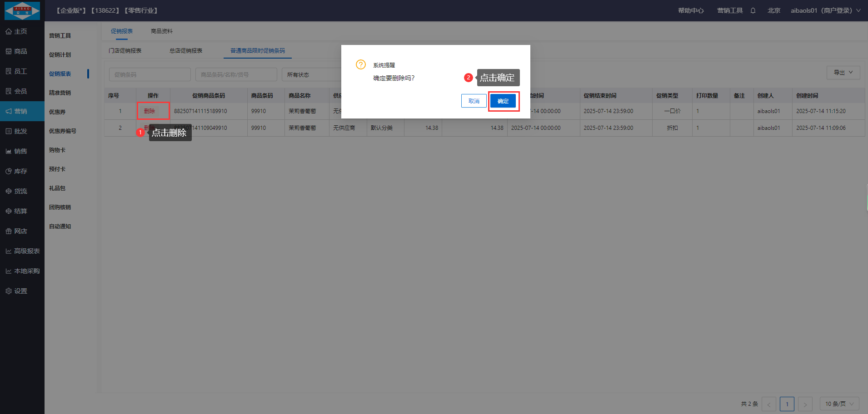Switch to 商品资料 tab
This screenshot has width=868, height=414.
pos(162,31)
